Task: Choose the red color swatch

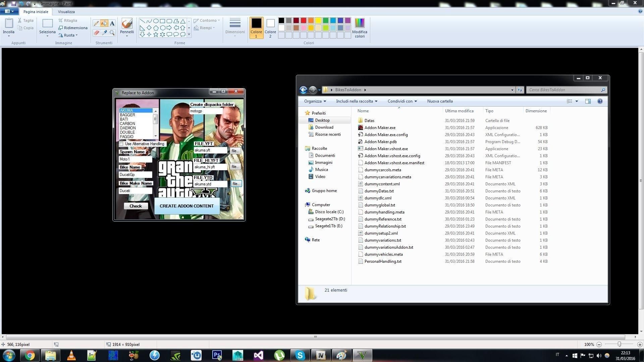Action: pos(303,20)
